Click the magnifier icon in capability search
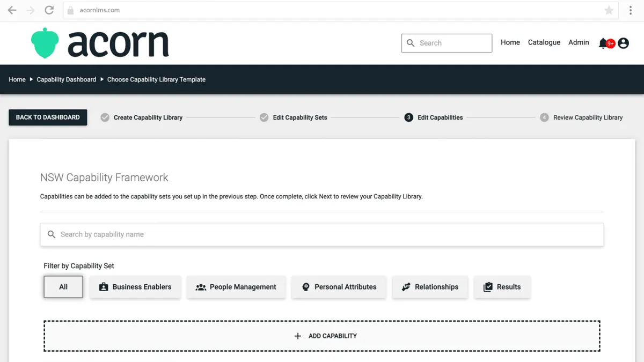Screen dimensions: 644x362 52,234
